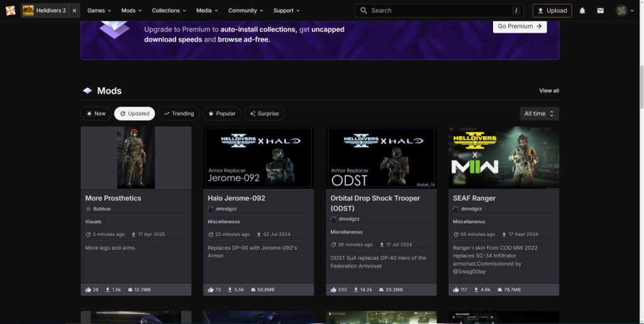
Task: Click the endorsements thumb icon on SEAF Ranger
Action: coord(456,289)
